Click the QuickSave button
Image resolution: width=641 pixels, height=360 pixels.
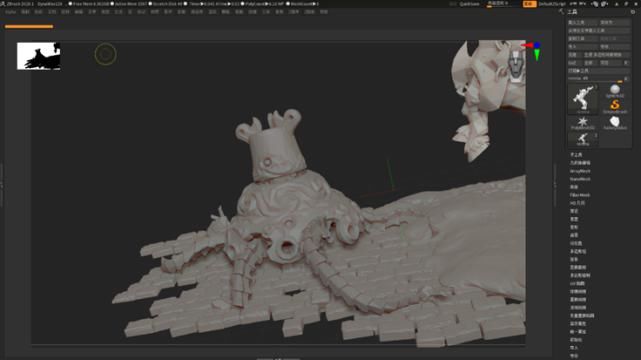[469, 4]
